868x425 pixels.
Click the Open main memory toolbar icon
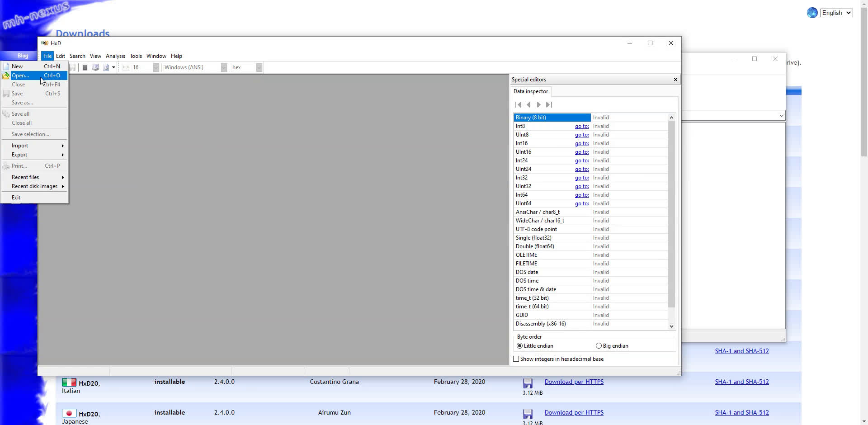[x=85, y=67]
